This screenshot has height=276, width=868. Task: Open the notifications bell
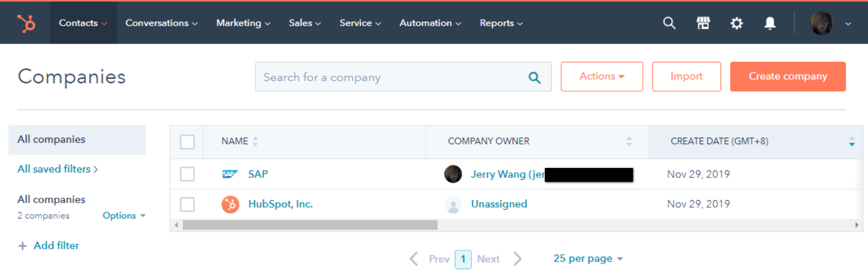tap(770, 23)
